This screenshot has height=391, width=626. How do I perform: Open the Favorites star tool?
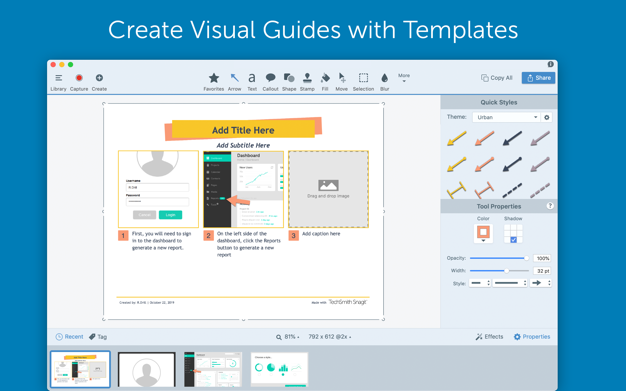(214, 82)
